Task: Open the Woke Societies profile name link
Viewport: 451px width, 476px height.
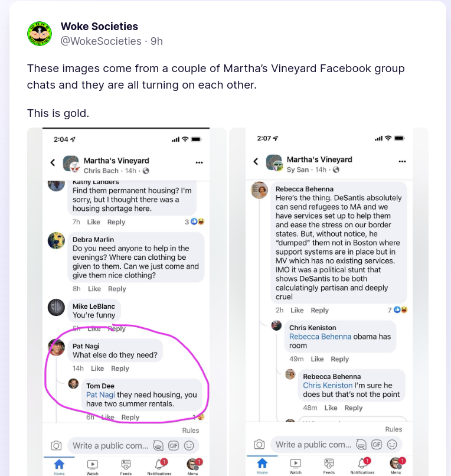Action: click(x=99, y=27)
